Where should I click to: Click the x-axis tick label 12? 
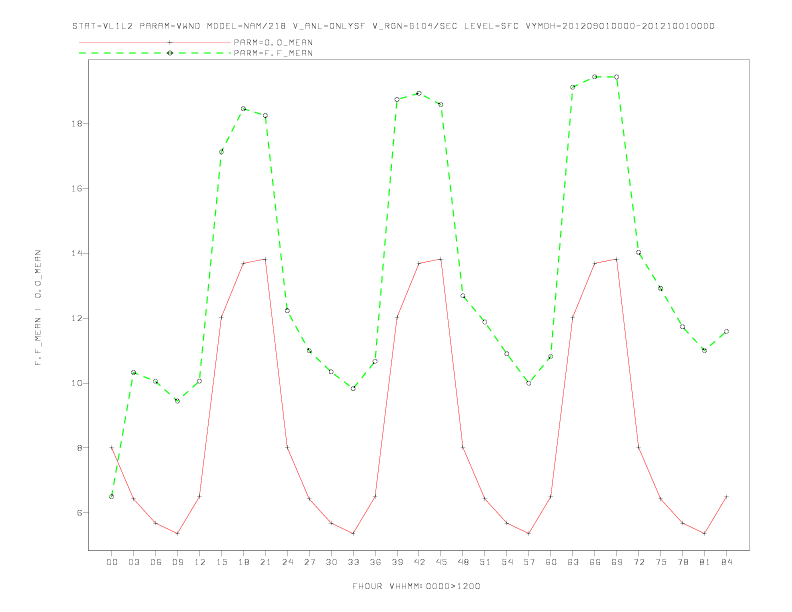coord(200,562)
